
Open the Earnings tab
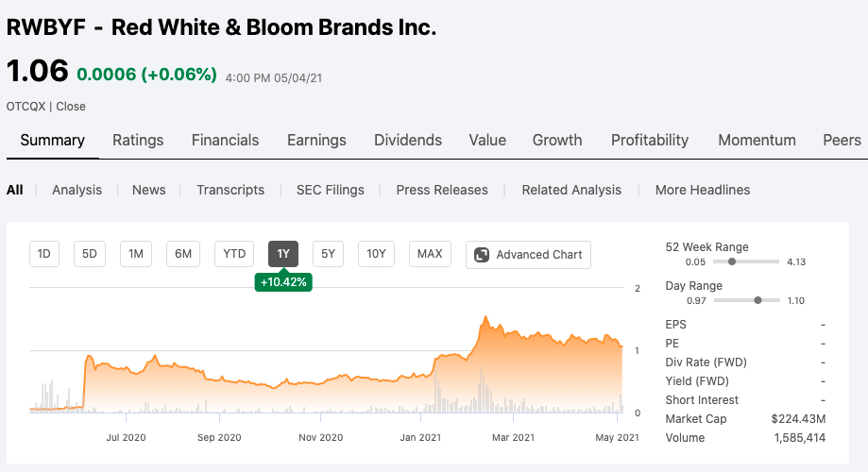click(316, 140)
